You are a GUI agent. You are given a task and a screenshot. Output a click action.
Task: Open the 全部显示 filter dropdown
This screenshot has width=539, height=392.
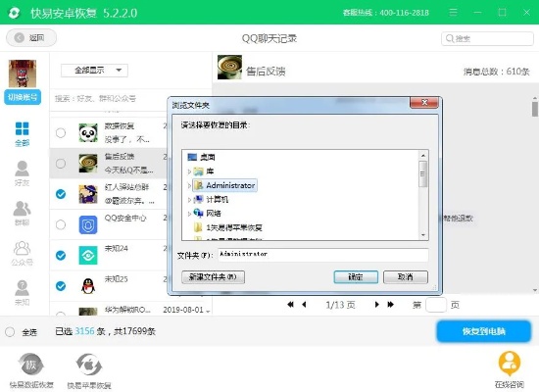coord(94,71)
